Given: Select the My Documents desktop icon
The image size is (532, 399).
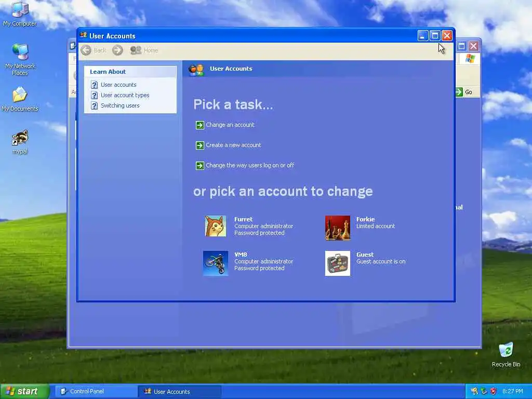Looking at the screenshot, I should coord(20,99).
